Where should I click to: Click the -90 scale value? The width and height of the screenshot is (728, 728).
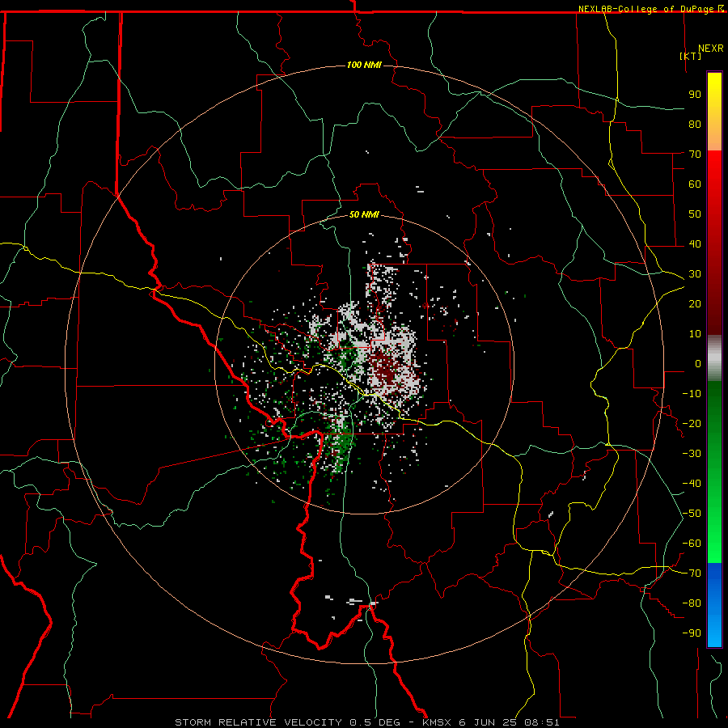point(692,633)
